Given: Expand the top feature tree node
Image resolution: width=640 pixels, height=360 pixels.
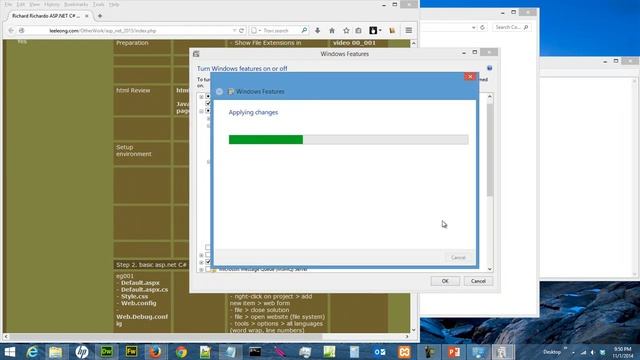Looking at the screenshot, I should tap(201, 97).
